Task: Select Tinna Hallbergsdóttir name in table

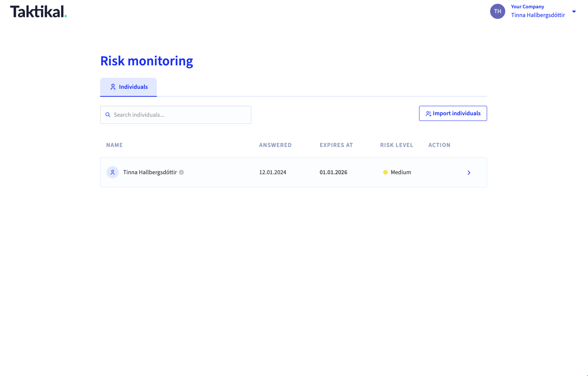Action: coord(150,172)
